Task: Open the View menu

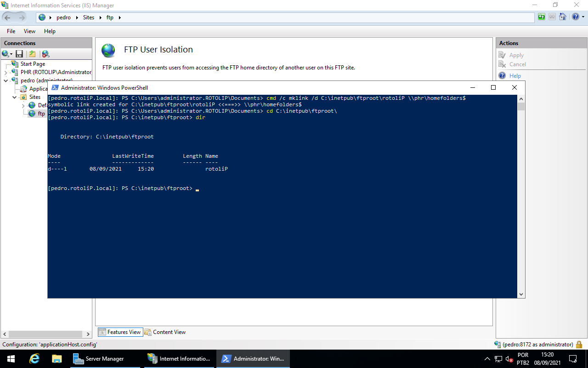Action: (x=29, y=31)
